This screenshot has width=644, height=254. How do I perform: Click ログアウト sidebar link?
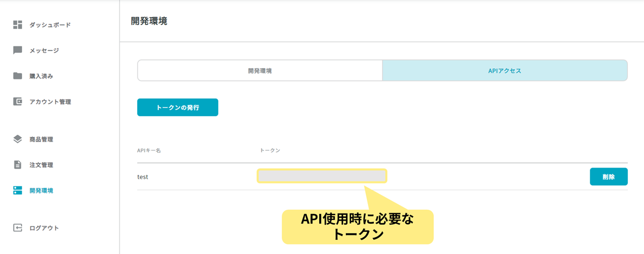point(44,228)
